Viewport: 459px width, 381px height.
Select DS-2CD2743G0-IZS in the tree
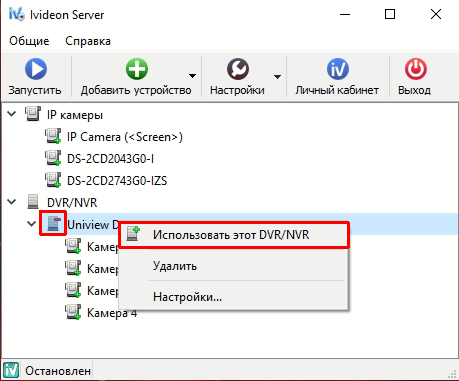tap(117, 181)
